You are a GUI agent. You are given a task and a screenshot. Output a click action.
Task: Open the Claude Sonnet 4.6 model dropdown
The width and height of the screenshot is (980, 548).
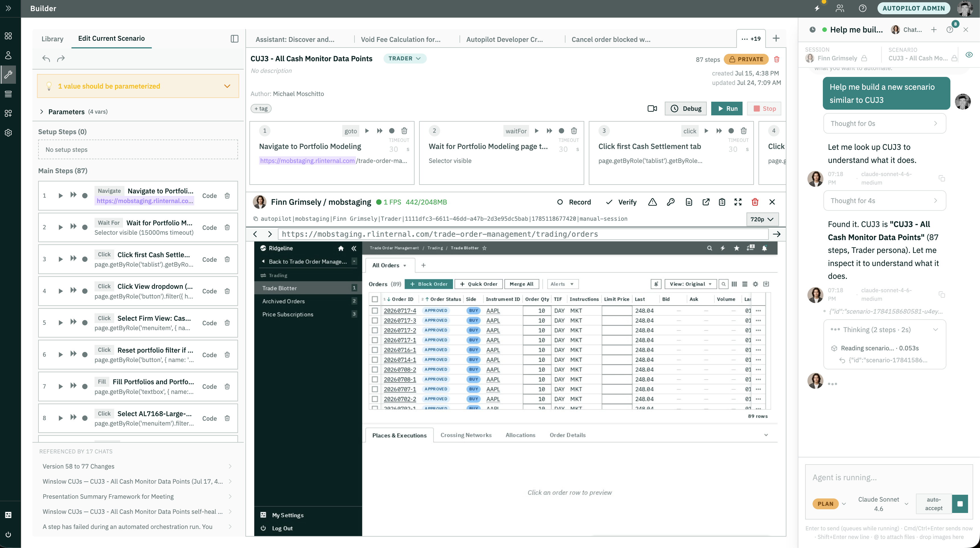[883, 504]
